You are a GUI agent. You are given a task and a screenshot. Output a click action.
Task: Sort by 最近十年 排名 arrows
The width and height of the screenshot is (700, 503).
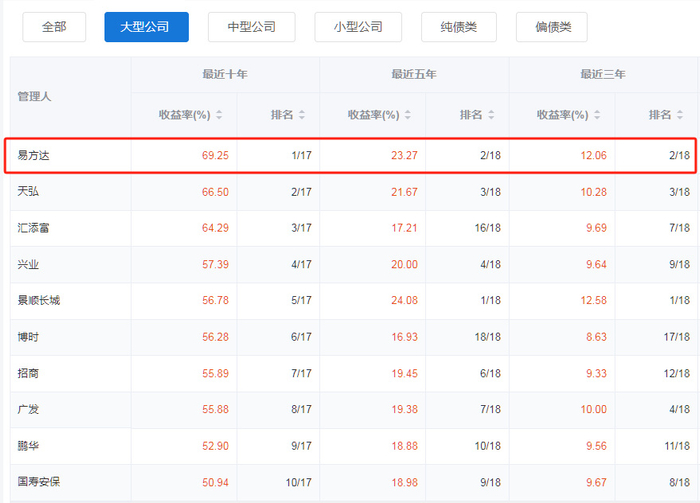click(x=302, y=115)
